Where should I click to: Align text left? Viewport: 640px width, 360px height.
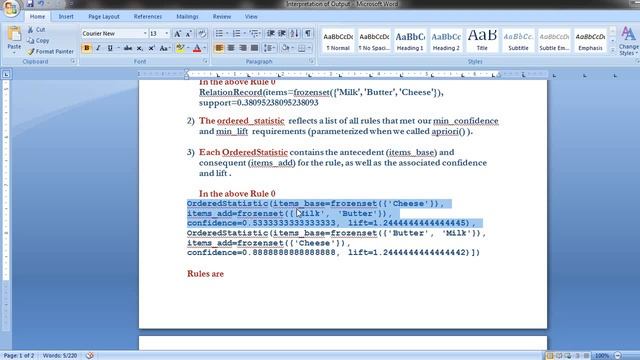click(219, 48)
